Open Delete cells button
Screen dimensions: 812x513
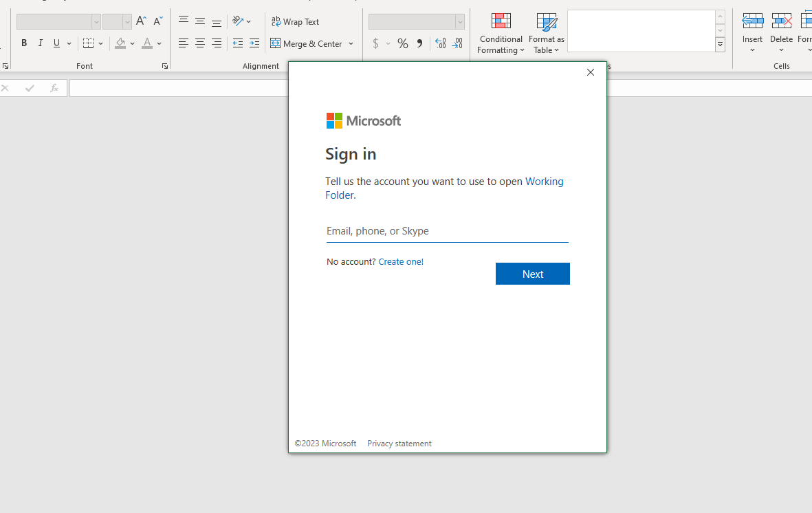pos(782,33)
